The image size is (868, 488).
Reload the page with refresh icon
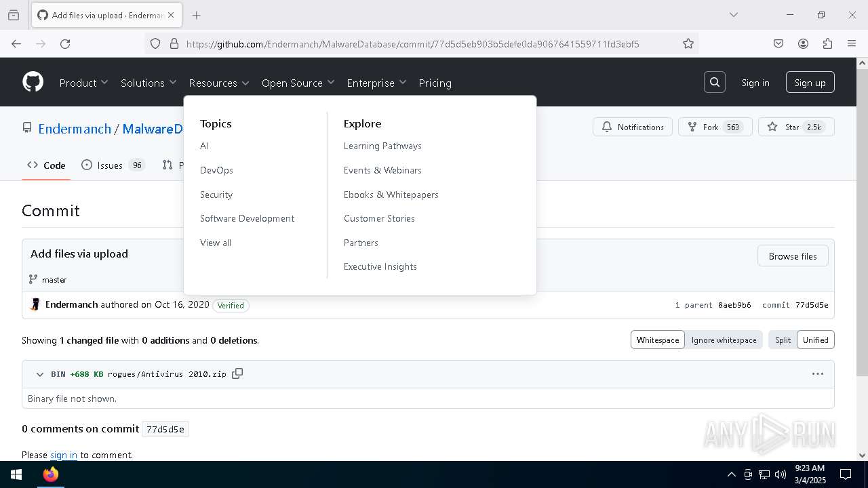pos(65,43)
